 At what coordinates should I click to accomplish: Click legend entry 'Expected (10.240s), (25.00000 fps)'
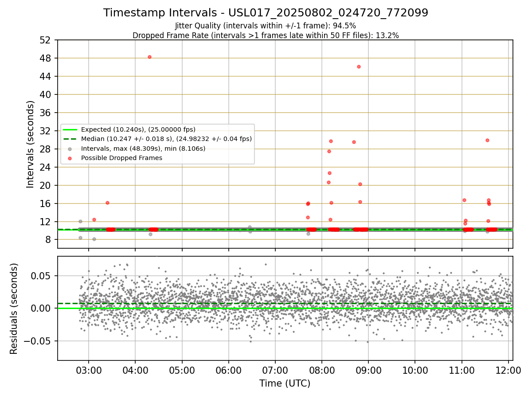click(x=138, y=129)
